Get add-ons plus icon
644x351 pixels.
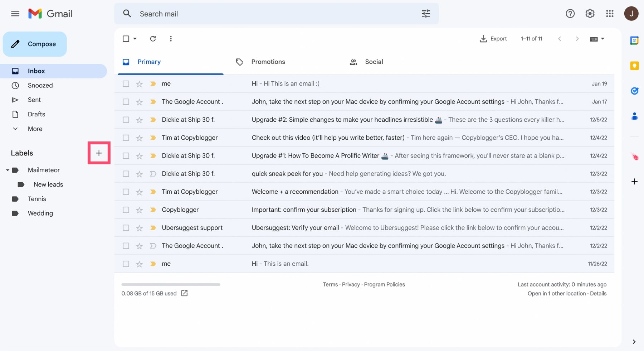(x=634, y=182)
